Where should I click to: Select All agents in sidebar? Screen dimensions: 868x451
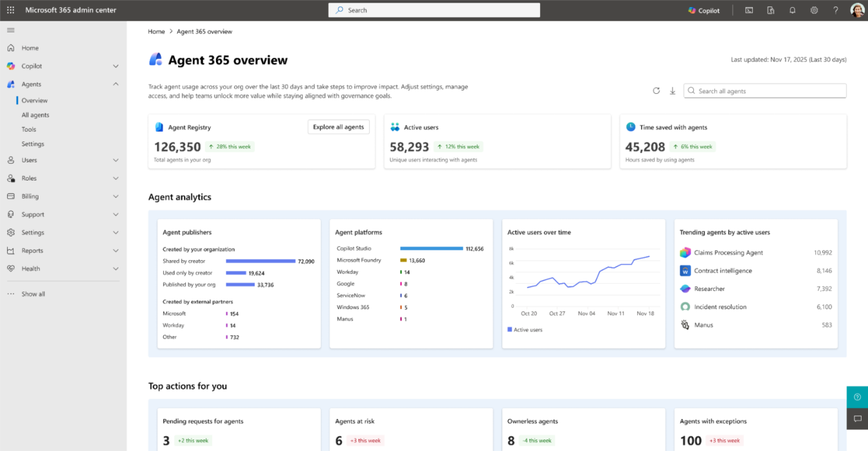[35, 115]
